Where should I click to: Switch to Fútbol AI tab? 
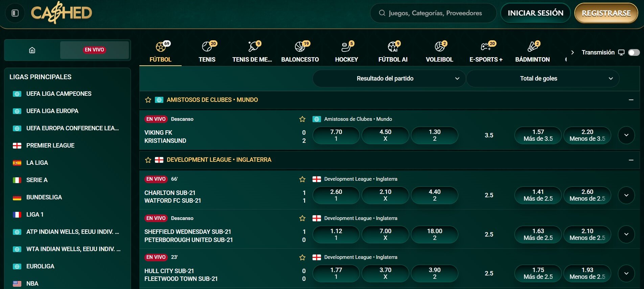pyautogui.click(x=393, y=52)
